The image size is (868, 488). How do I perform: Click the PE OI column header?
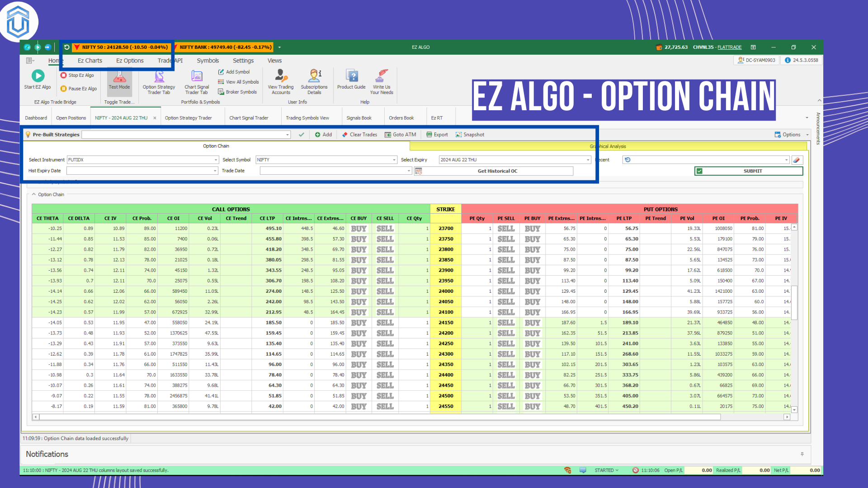point(718,218)
